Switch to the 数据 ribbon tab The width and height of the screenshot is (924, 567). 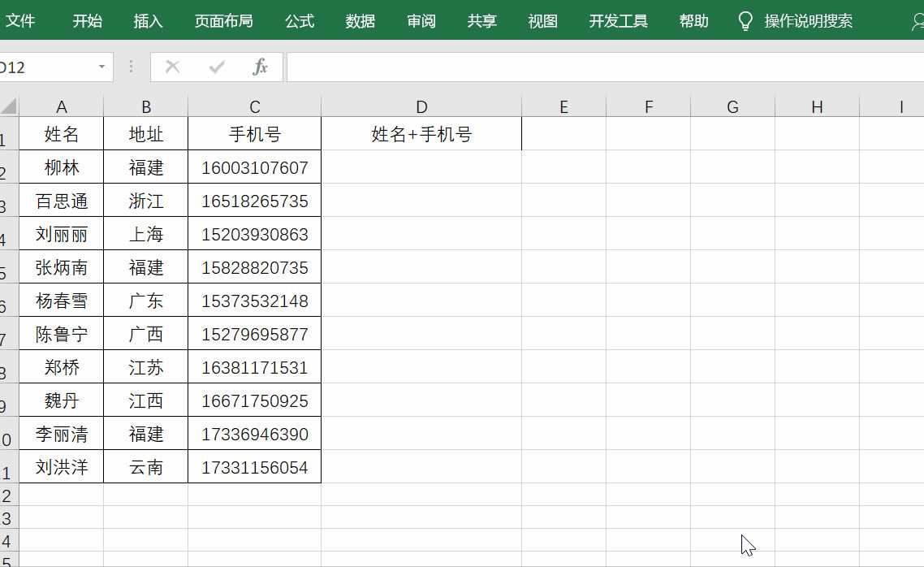click(x=360, y=21)
